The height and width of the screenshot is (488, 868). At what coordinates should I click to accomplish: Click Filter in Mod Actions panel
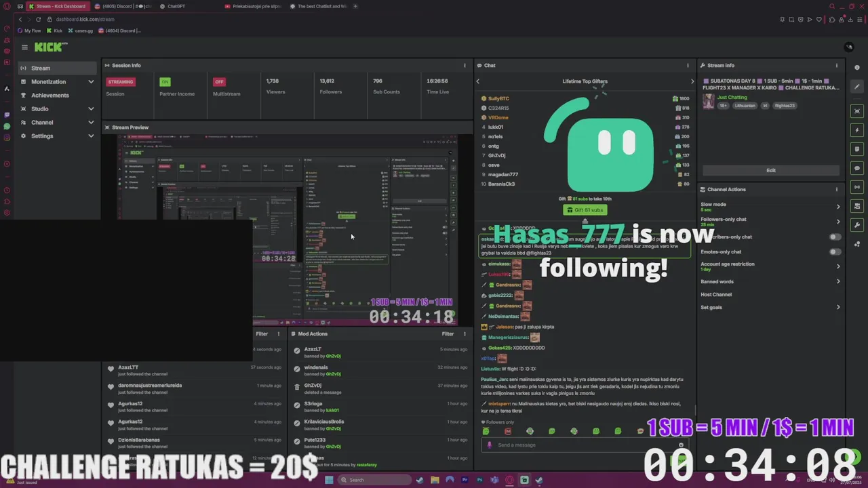click(448, 334)
